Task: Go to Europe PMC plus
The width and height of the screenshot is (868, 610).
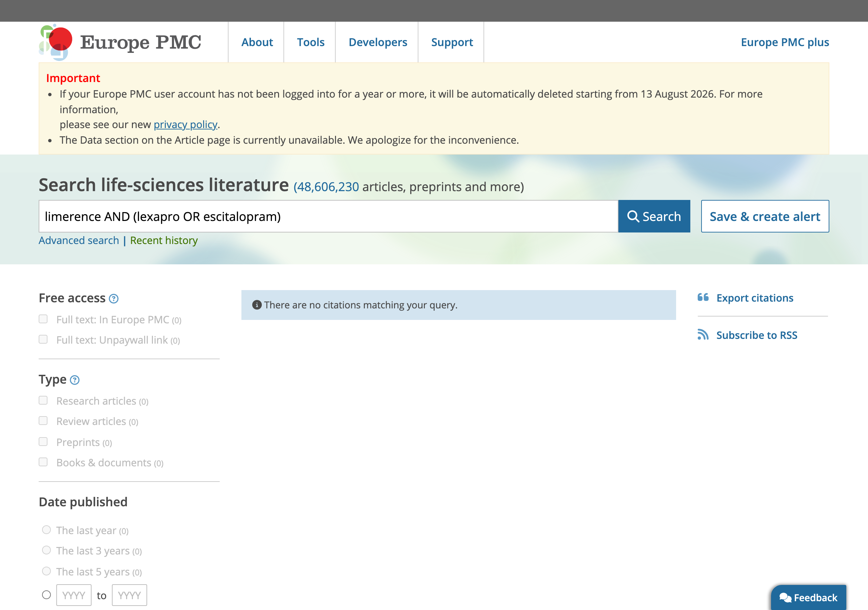Action: coord(785,42)
